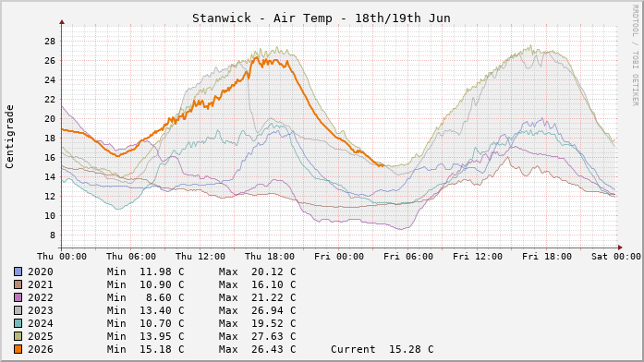
Task: Click the Current 15.28 C reading
Action: [x=382, y=349]
